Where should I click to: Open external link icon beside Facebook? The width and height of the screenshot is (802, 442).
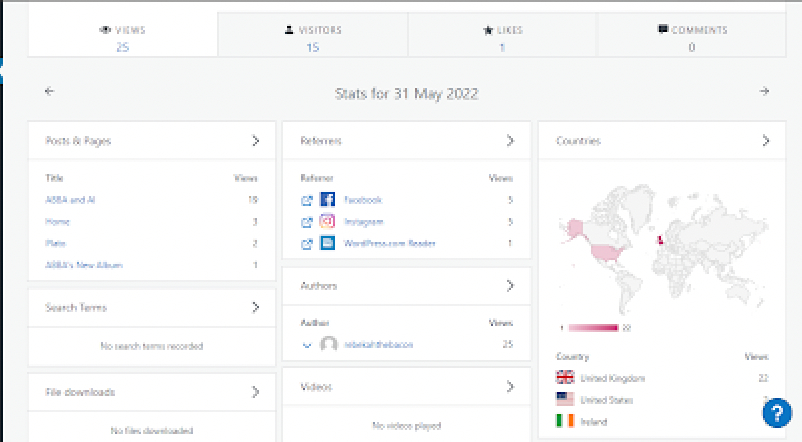pyautogui.click(x=307, y=201)
